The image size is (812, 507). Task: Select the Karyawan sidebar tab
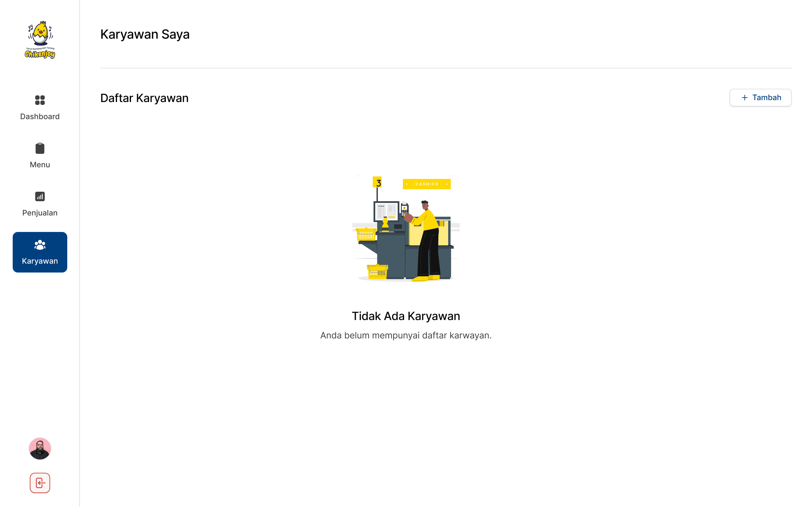[40, 260]
